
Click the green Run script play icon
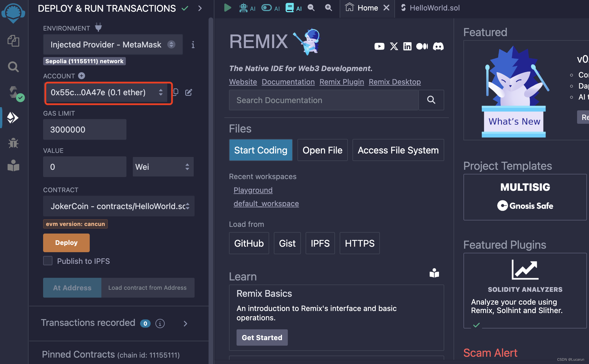pos(228,8)
